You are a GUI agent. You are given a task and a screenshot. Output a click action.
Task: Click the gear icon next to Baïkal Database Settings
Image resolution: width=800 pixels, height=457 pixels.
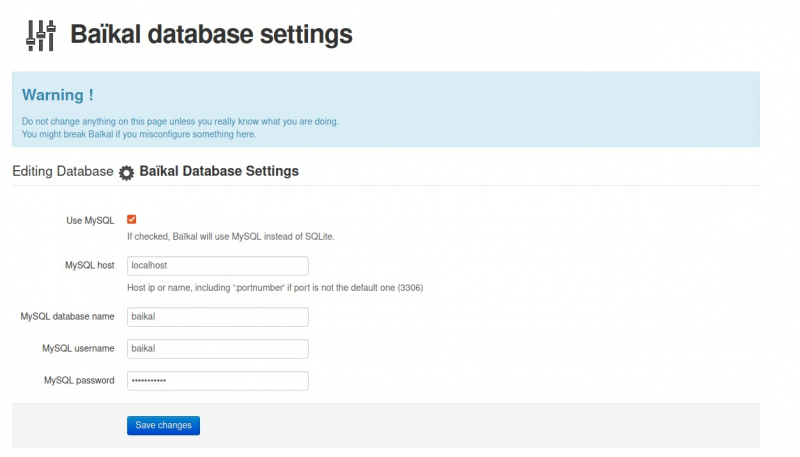click(126, 173)
